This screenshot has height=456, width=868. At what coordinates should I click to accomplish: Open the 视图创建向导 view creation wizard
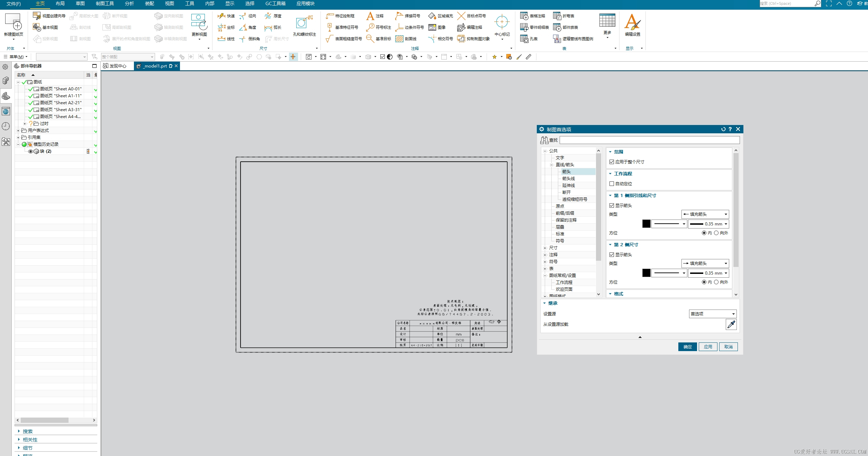[49, 16]
